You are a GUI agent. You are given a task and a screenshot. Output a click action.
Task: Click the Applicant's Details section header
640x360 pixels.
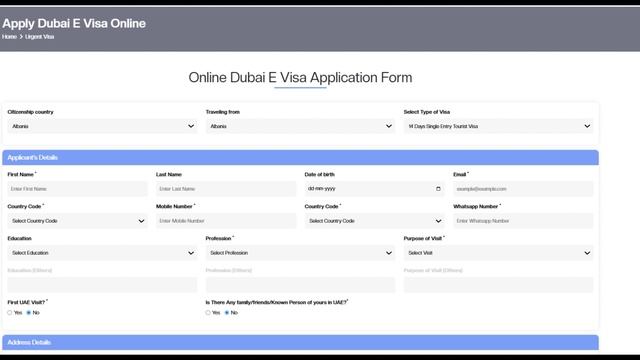pos(300,158)
